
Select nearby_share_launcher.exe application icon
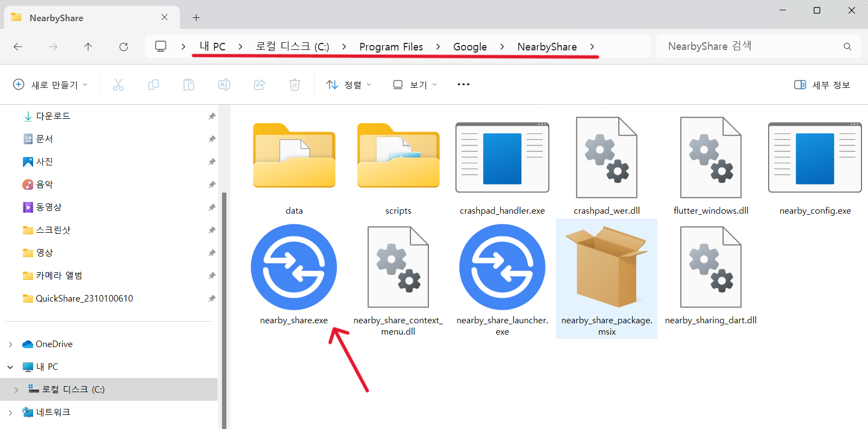(502, 267)
